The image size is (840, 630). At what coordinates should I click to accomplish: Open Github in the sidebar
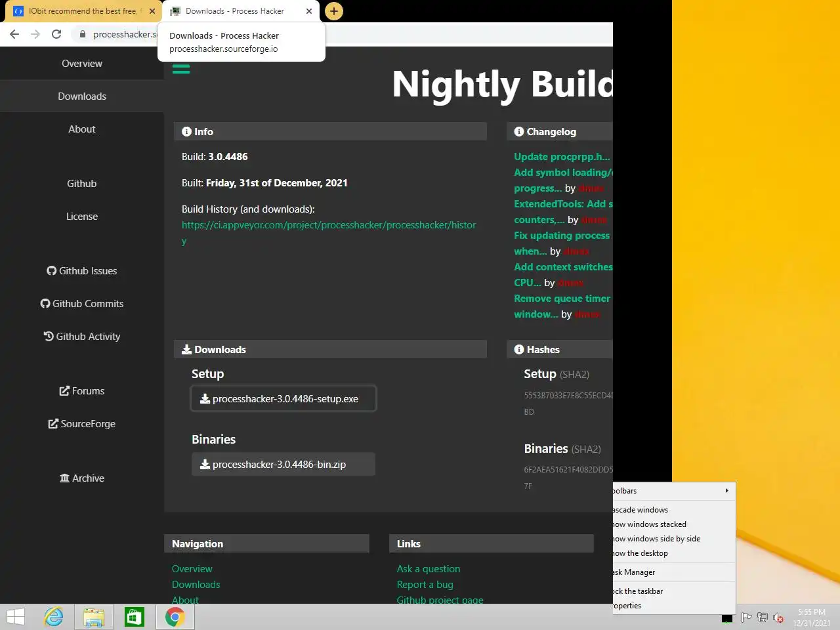coord(82,184)
